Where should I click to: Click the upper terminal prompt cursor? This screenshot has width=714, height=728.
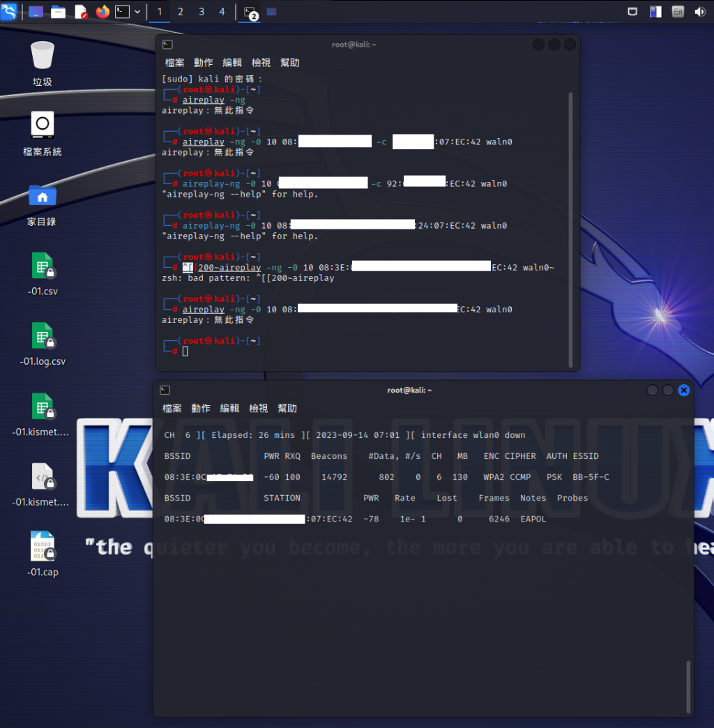[185, 351]
